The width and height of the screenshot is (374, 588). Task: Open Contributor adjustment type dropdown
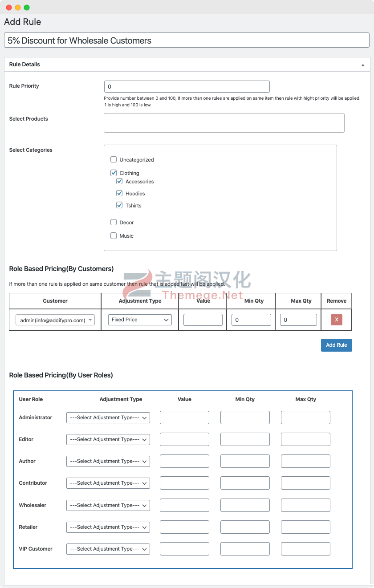(108, 483)
